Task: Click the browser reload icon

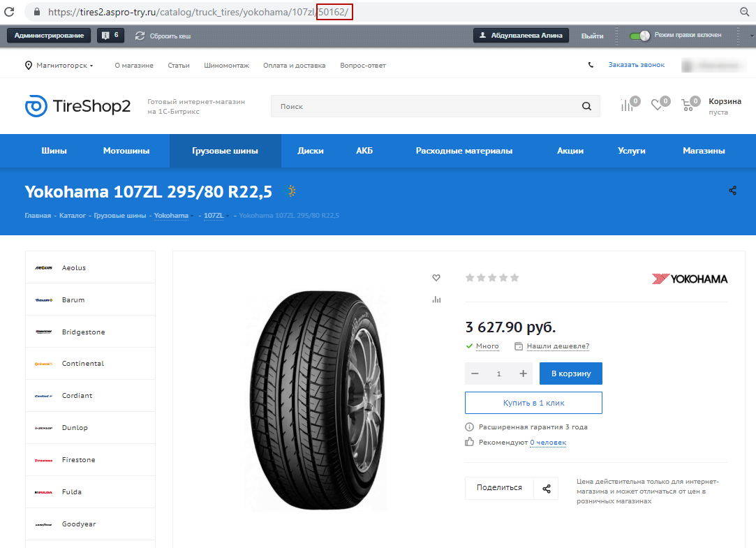Action: [x=8, y=12]
